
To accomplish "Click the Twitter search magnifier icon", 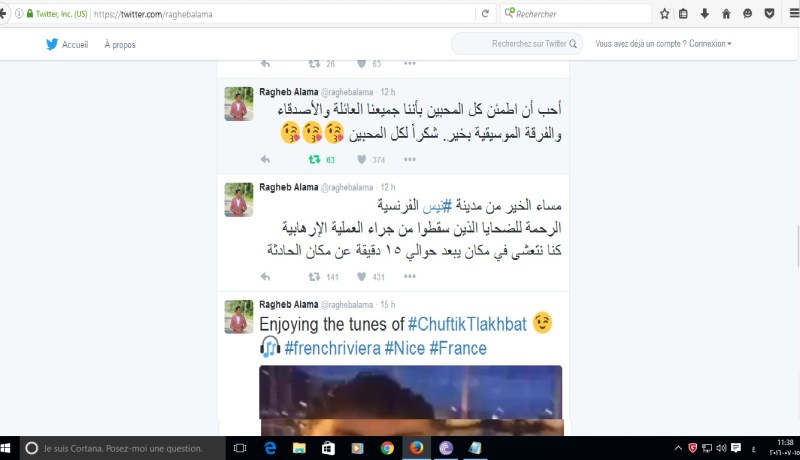I will coord(573,44).
